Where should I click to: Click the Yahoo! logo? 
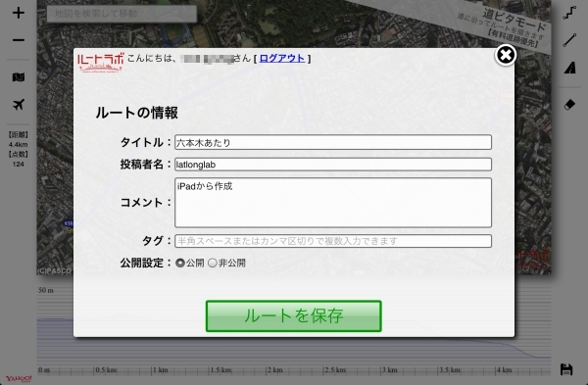(19, 378)
